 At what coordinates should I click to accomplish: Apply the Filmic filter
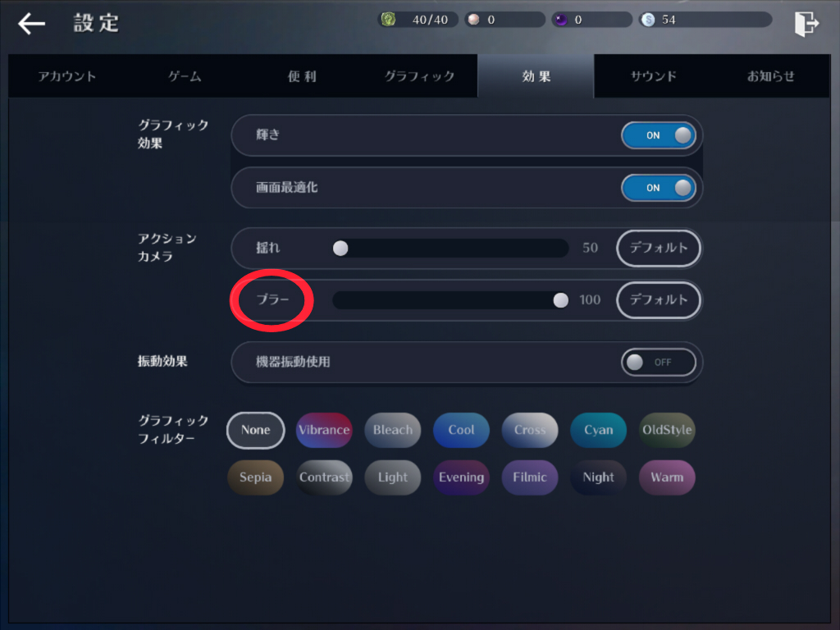tap(530, 477)
